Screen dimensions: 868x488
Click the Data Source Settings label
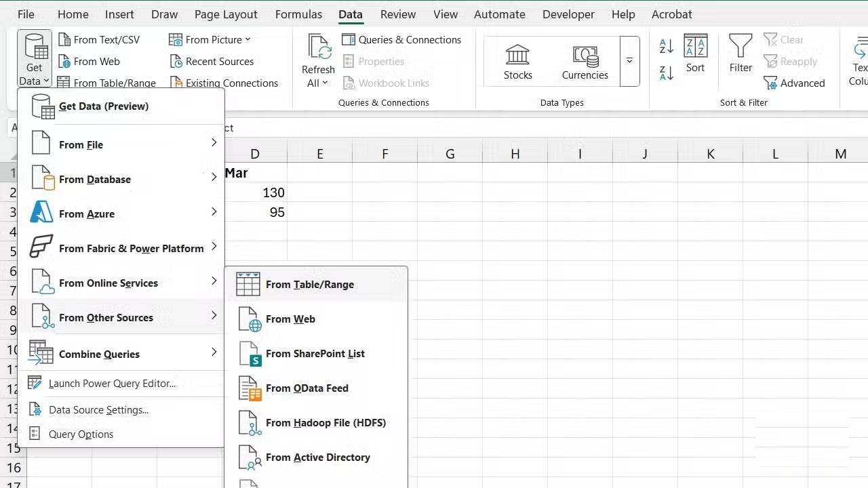coord(99,410)
